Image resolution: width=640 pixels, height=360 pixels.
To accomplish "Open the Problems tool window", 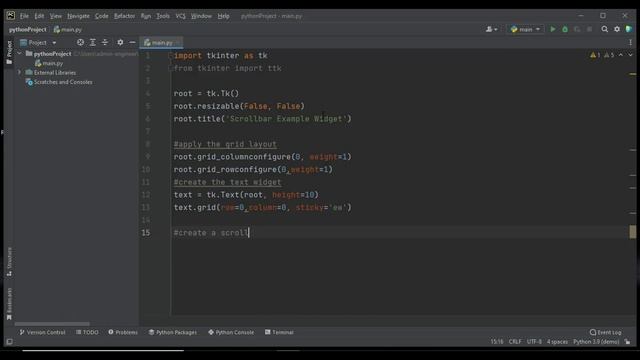I will pos(123,332).
